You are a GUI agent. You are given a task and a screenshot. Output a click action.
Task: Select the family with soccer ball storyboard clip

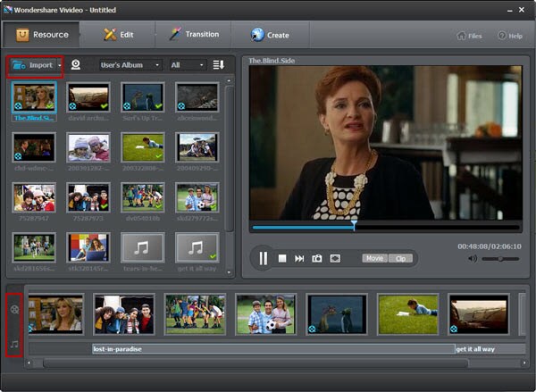coord(266,314)
